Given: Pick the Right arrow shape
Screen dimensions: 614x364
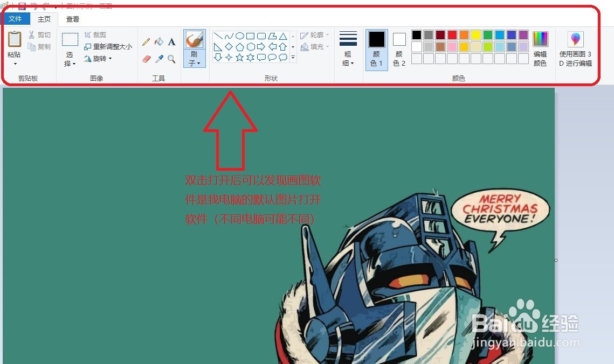Looking at the screenshot, I should coord(261,47).
